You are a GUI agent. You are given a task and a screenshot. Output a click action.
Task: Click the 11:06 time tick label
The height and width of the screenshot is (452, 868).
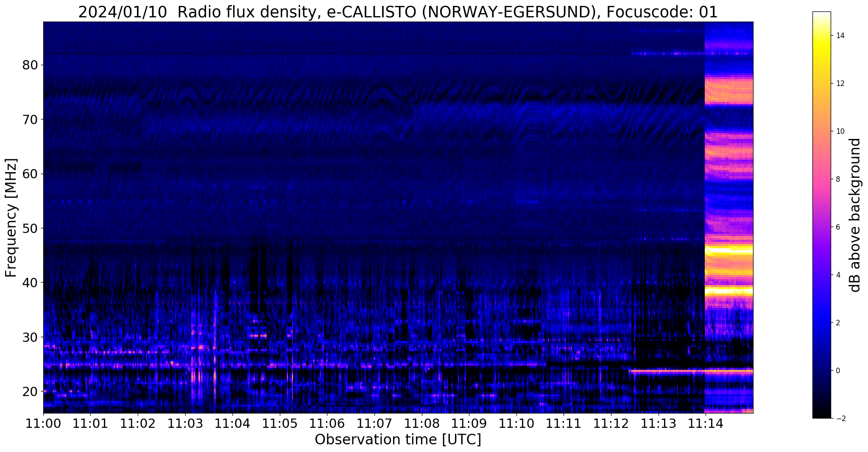point(327,423)
